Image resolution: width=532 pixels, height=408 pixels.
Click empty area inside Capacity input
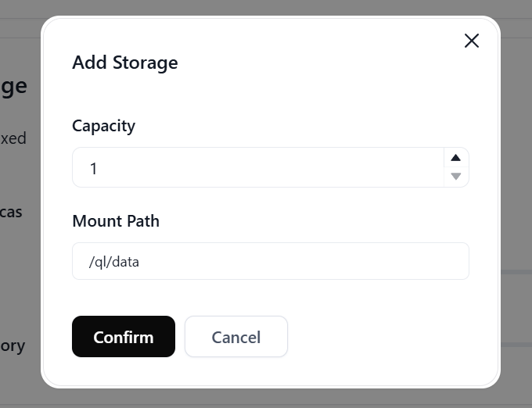(x=313, y=168)
